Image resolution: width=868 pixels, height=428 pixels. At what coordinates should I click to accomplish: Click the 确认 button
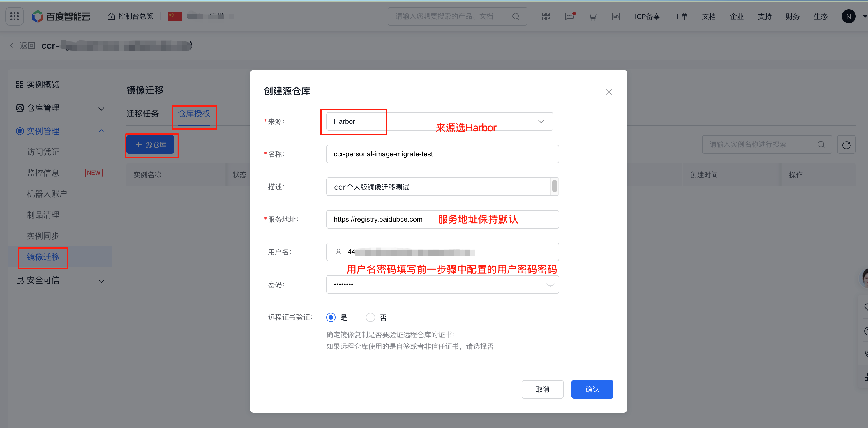pos(592,389)
